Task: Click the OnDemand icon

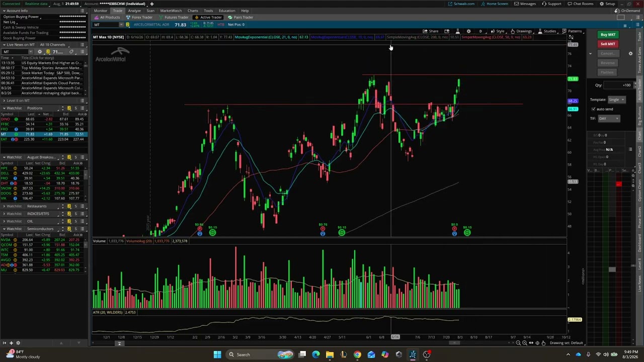Action: [627, 11]
